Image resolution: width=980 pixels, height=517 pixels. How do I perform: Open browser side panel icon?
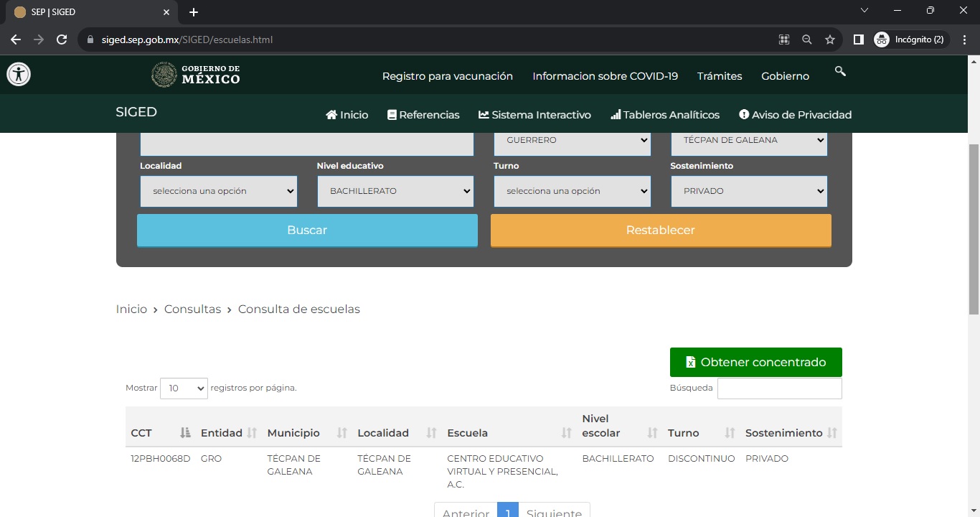(x=858, y=39)
